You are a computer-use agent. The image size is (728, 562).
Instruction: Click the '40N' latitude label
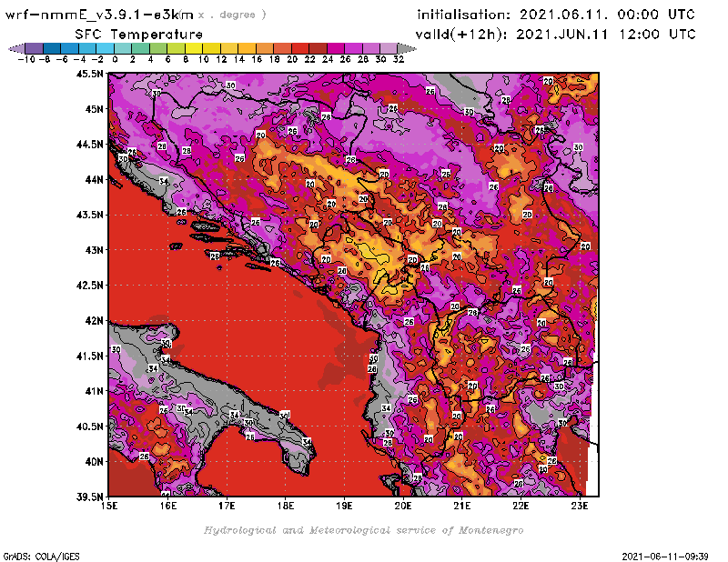pos(94,461)
